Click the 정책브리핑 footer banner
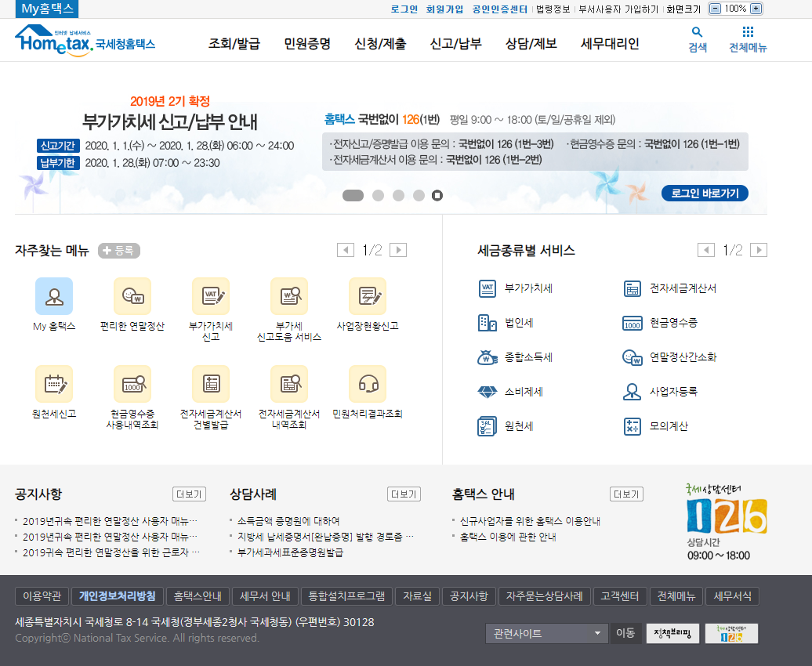This screenshot has width=812, height=666. pos(672,633)
